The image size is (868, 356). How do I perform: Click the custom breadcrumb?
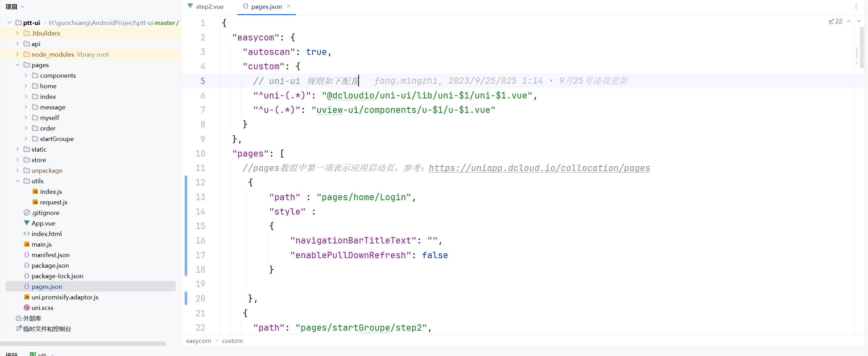pos(232,341)
